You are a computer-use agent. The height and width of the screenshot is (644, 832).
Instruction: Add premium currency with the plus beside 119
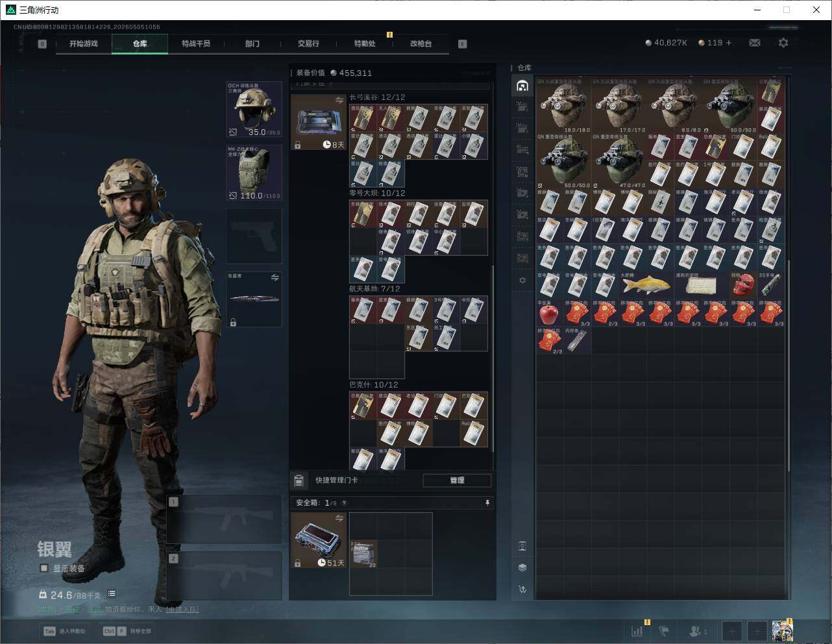click(729, 43)
